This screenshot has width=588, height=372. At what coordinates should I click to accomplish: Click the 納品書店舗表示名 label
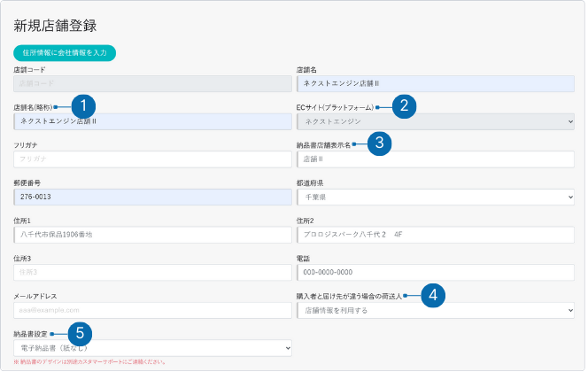(x=323, y=145)
